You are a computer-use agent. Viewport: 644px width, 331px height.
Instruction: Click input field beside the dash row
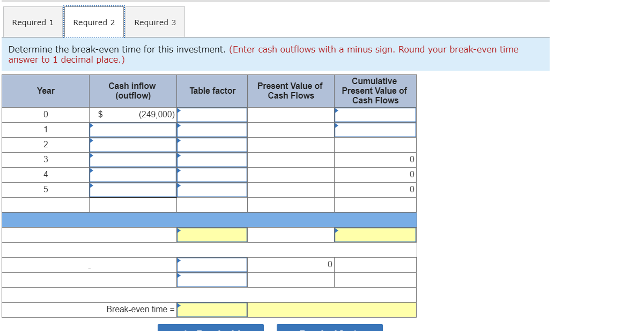click(212, 265)
